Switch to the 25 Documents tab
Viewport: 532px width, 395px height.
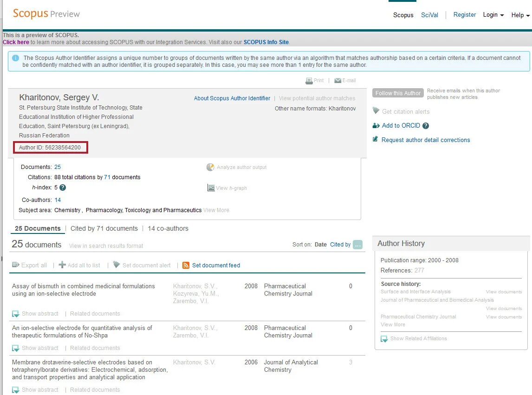click(x=38, y=228)
